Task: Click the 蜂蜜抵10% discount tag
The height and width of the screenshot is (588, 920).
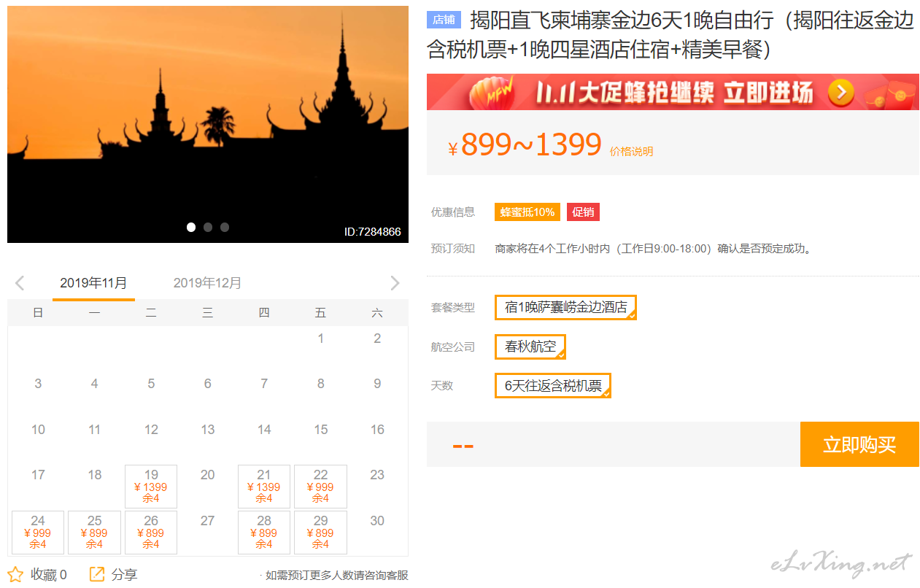Action: click(527, 212)
